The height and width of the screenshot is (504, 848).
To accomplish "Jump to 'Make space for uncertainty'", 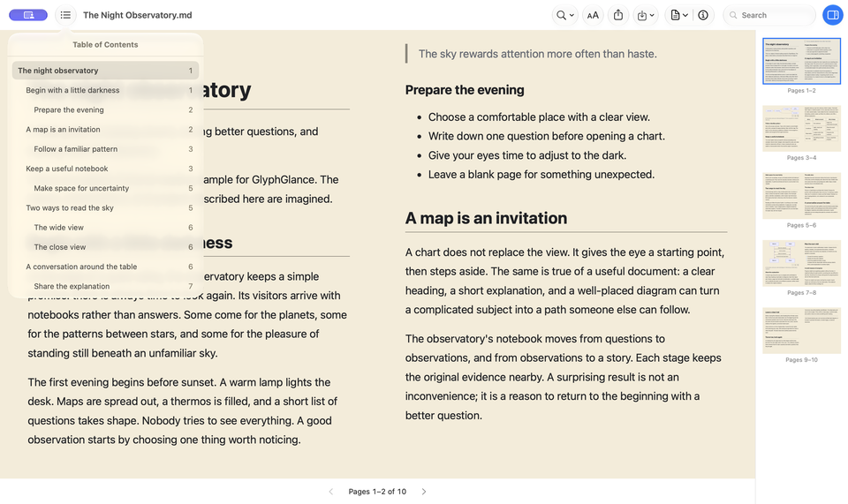I will point(105,188).
